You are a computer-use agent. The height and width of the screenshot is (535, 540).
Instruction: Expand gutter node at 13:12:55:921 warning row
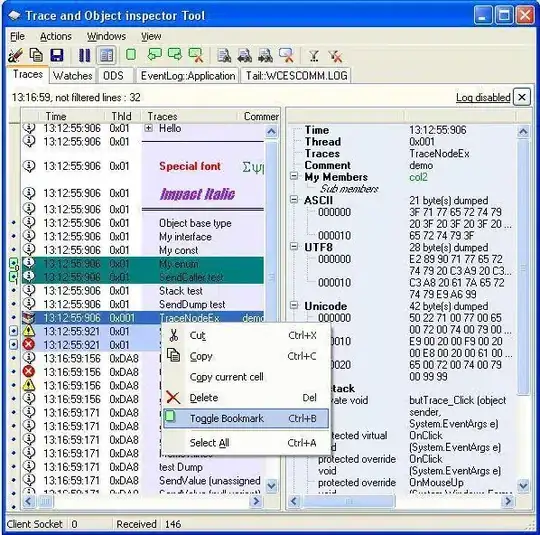pos(13,331)
